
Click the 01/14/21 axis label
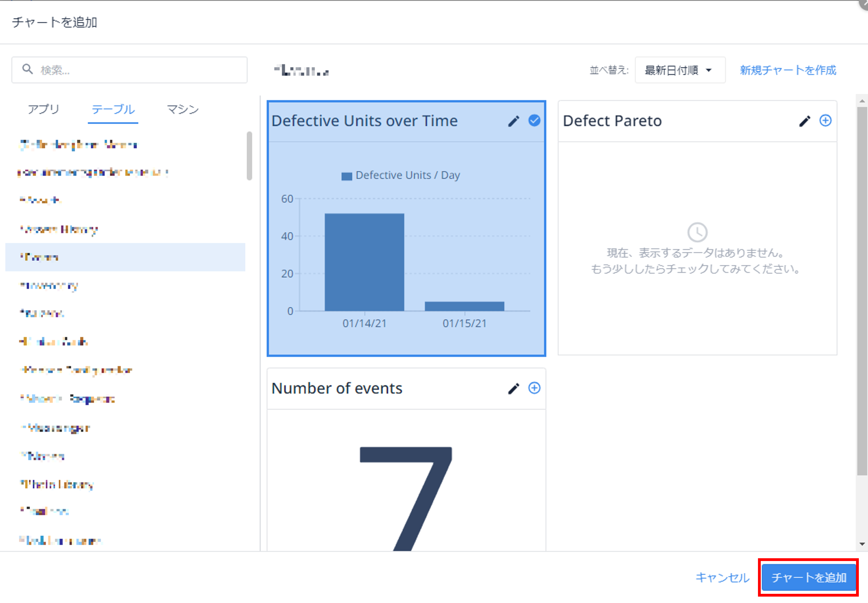pyautogui.click(x=364, y=323)
